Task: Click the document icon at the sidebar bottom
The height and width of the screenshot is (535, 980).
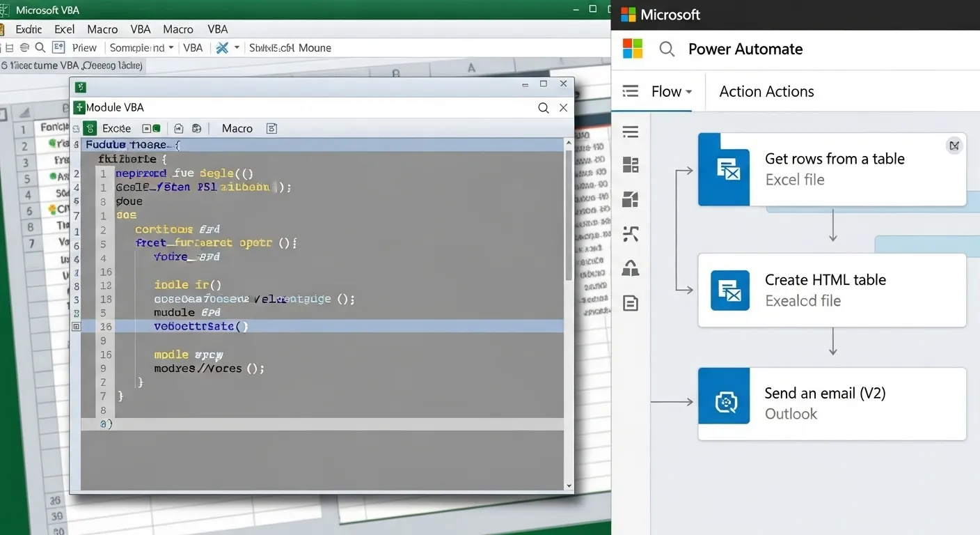Action: click(631, 303)
